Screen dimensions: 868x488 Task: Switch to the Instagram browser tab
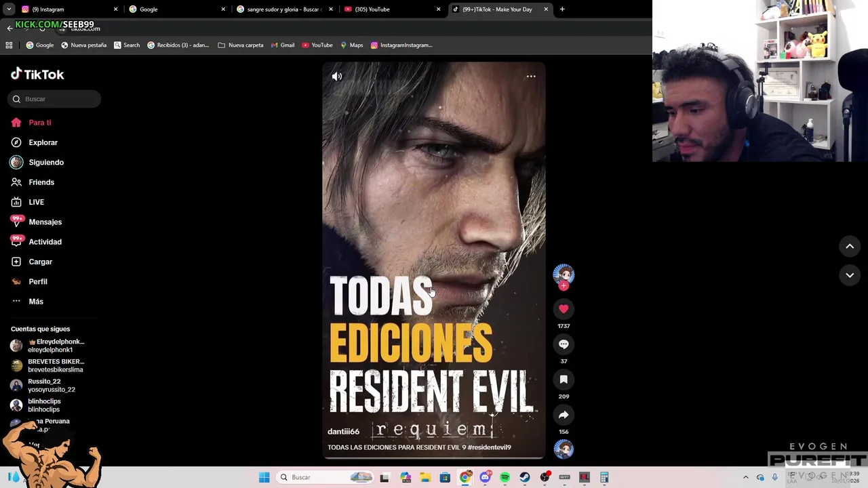(68, 9)
